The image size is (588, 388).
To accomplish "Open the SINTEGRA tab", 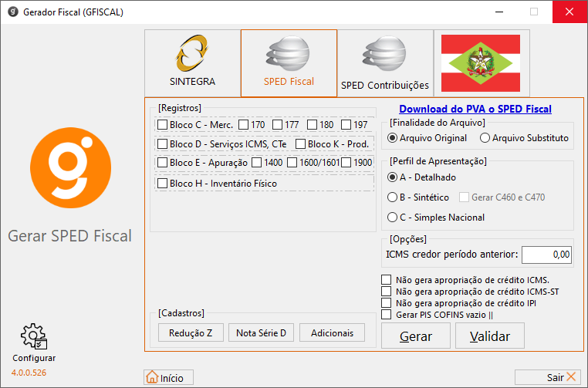I will [x=192, y=63].
